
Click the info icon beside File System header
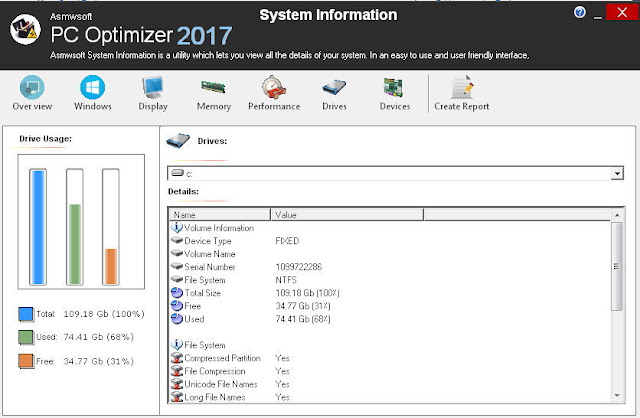(176, 344)
